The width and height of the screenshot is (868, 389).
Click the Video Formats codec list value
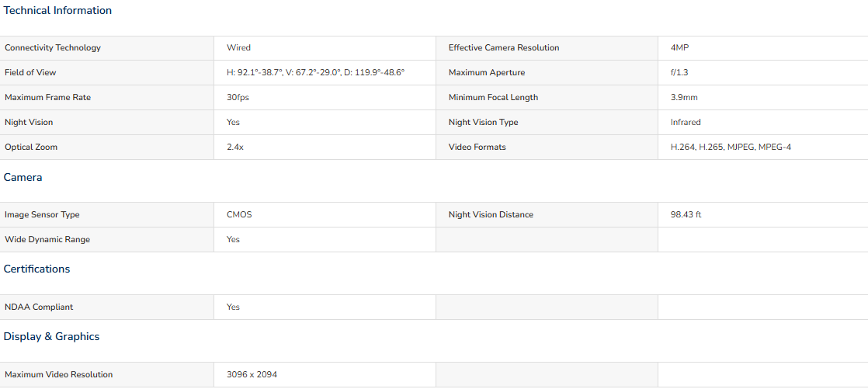(730, 148)
